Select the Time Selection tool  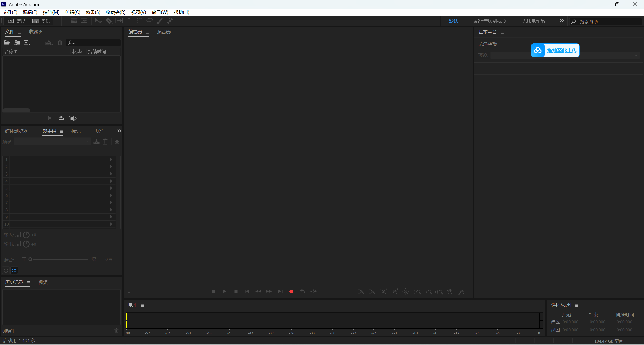pyautogui.click(x=129, y=21)
